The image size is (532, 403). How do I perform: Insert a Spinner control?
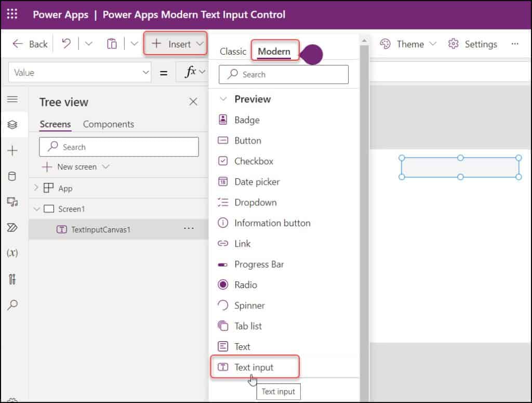pyautogui.click(x=249, y=305)
